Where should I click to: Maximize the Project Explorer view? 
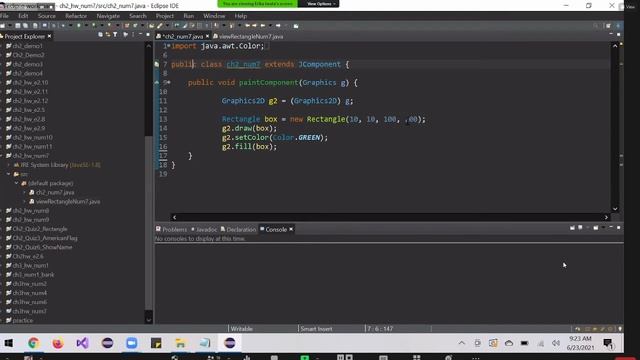[148, 35]
